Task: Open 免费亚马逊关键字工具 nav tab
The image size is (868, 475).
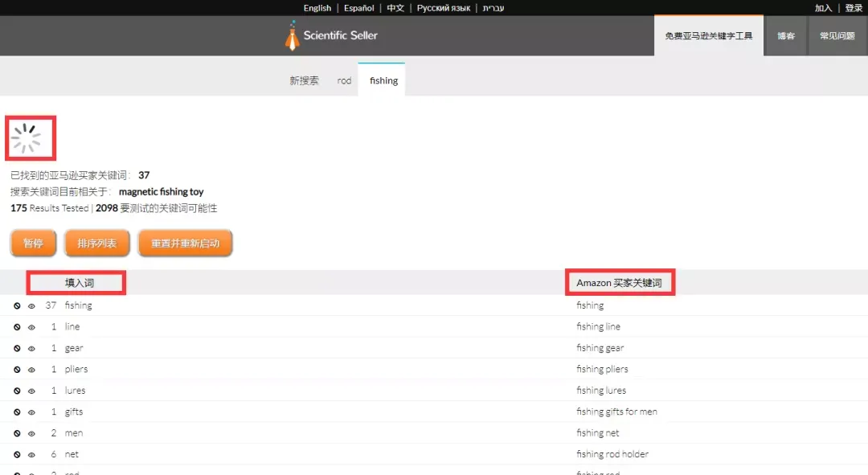Action: (709, 36)
